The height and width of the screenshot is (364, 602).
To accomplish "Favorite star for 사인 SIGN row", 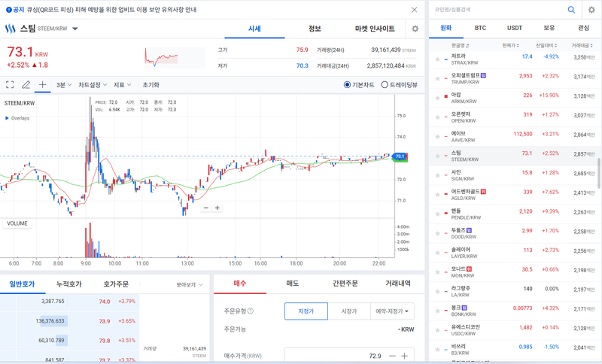I will tap(437, 175).
